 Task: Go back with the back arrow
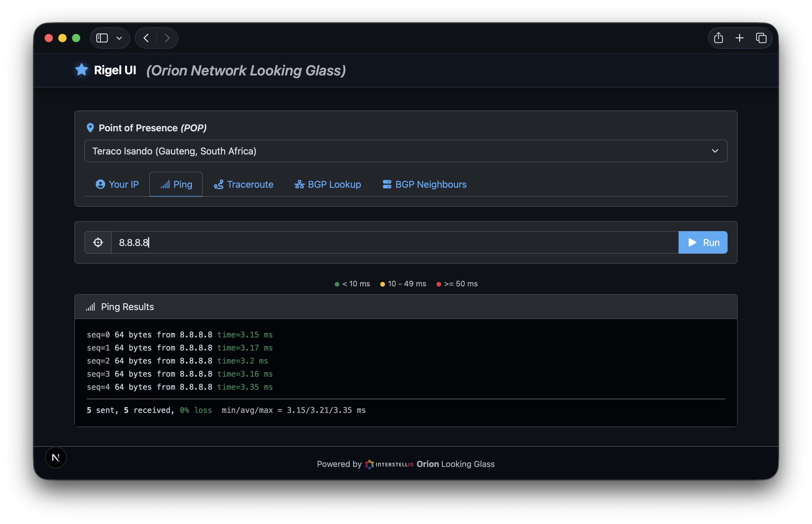click(x=146, y=38)
